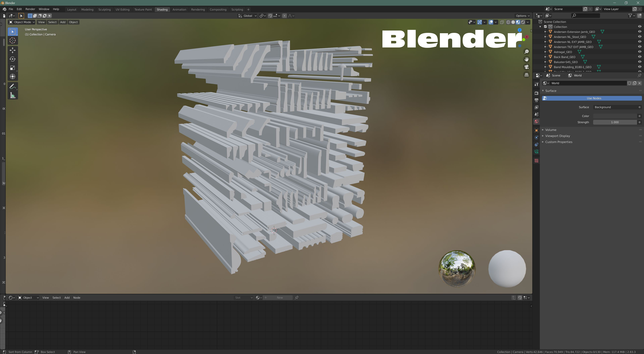The width and height of the screenshot is (644, 354).
Task: Open the View Layer properties tab
Action: pos(536,107)
